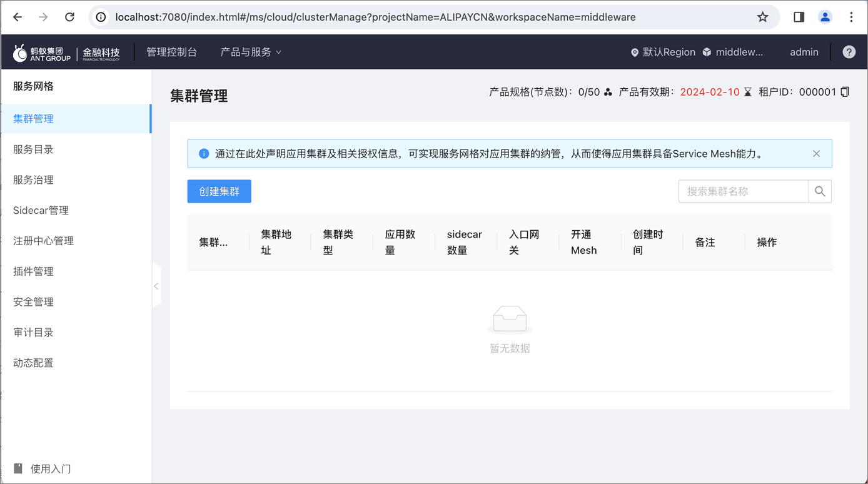Open the admin user menu
Viewport: 868px width, 484px height.
804,52
